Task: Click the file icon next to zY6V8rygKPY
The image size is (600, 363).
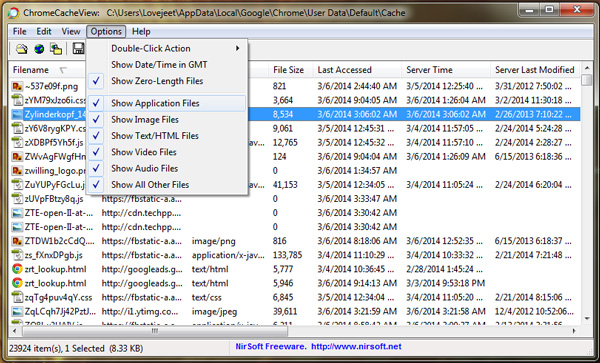Action: click(x=17, y=128)
